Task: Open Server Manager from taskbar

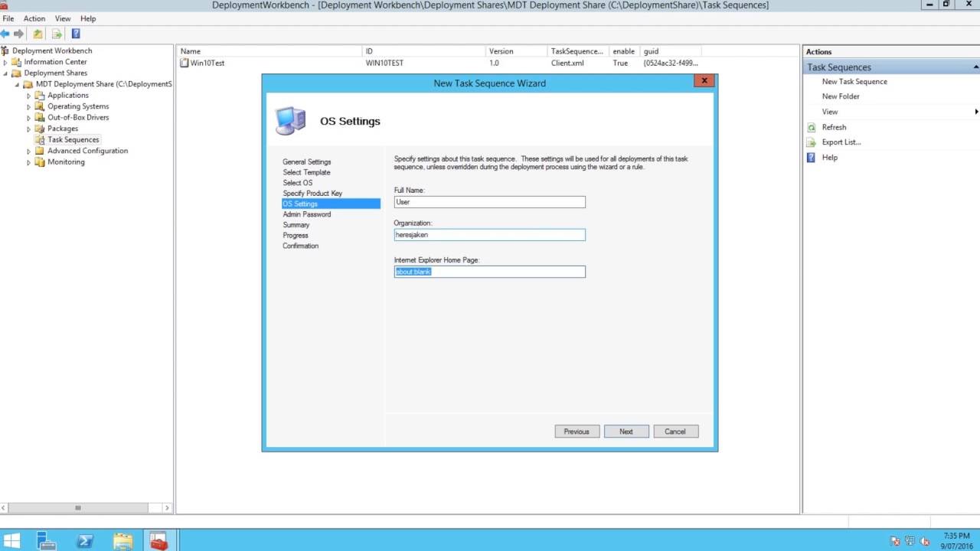Action: (x=47, y=542)
